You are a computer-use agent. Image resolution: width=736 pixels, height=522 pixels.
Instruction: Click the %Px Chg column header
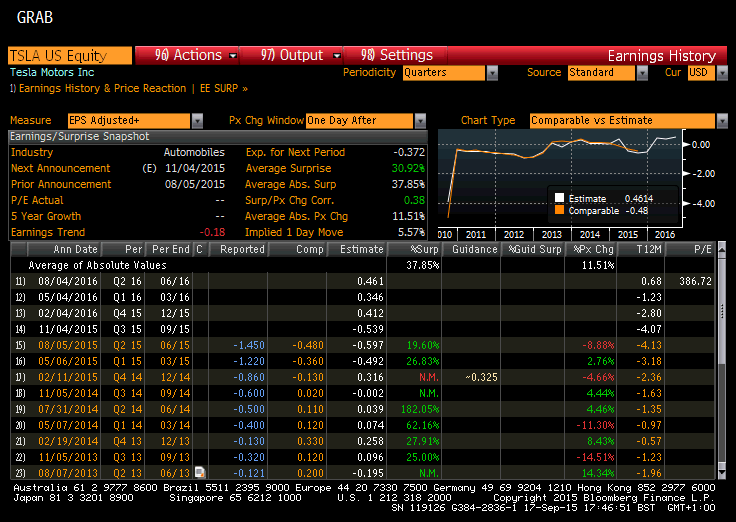[x=590, y=249]
